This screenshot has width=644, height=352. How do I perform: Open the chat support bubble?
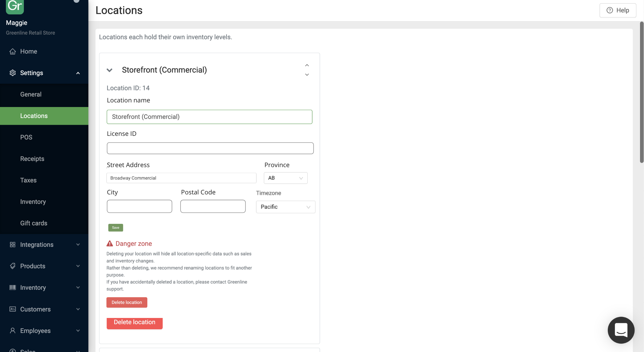(621, 330)
